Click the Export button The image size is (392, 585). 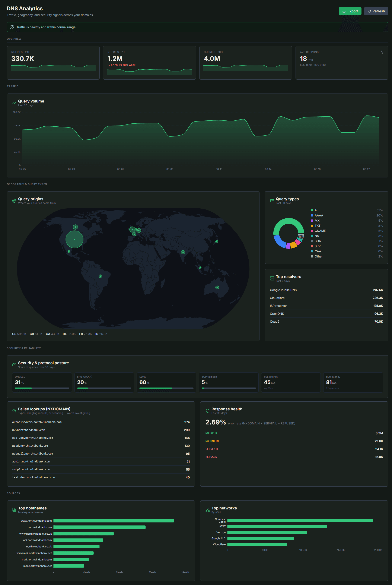coord(350,11)
